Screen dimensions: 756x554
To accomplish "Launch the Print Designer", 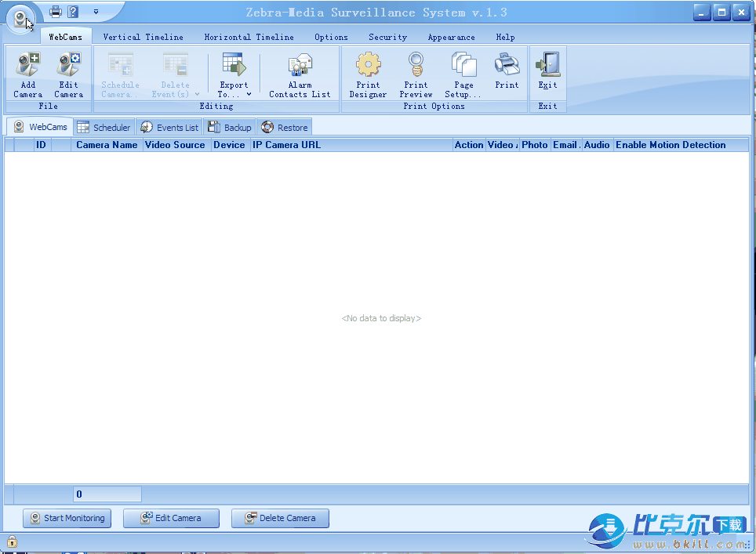I will 368,74.
